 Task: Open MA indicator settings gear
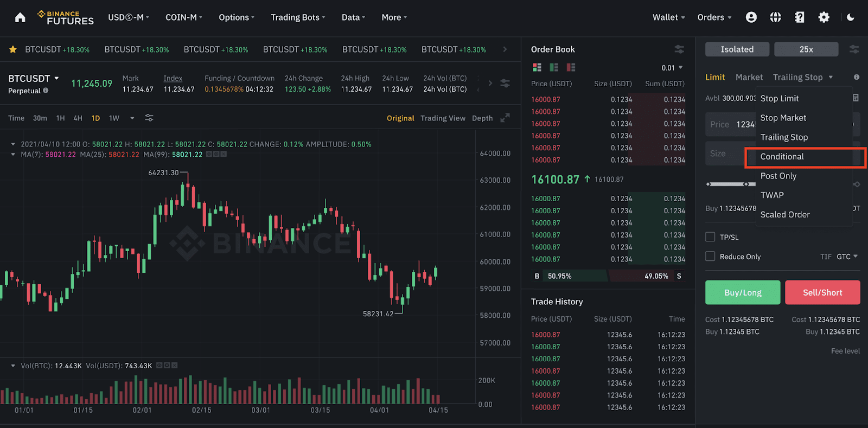tap(216, 155)
